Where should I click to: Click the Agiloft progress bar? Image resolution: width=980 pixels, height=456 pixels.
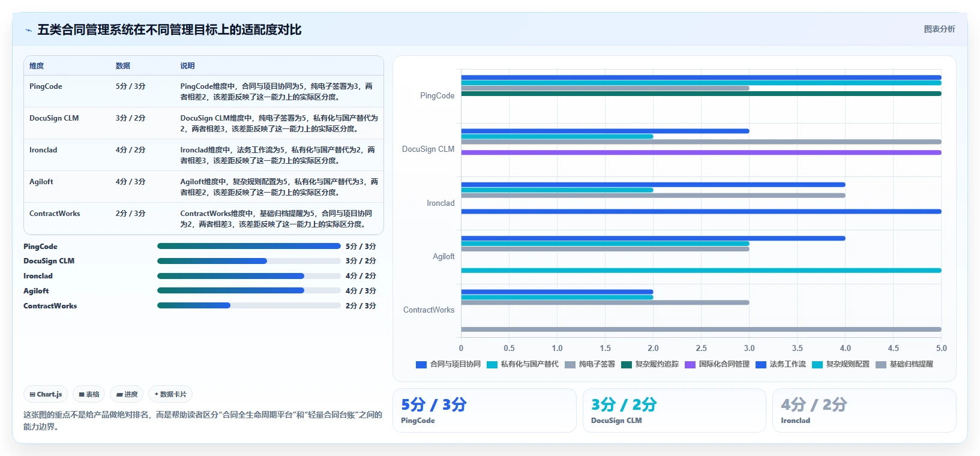pos(249,290)
